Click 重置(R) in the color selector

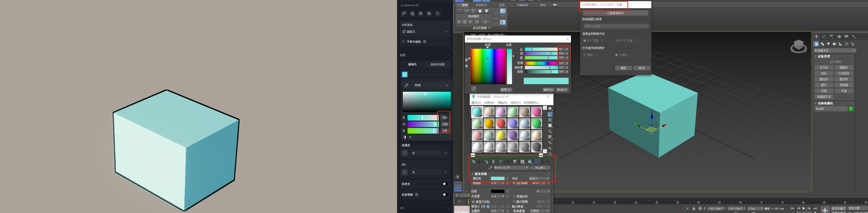[x=506, y=89]
